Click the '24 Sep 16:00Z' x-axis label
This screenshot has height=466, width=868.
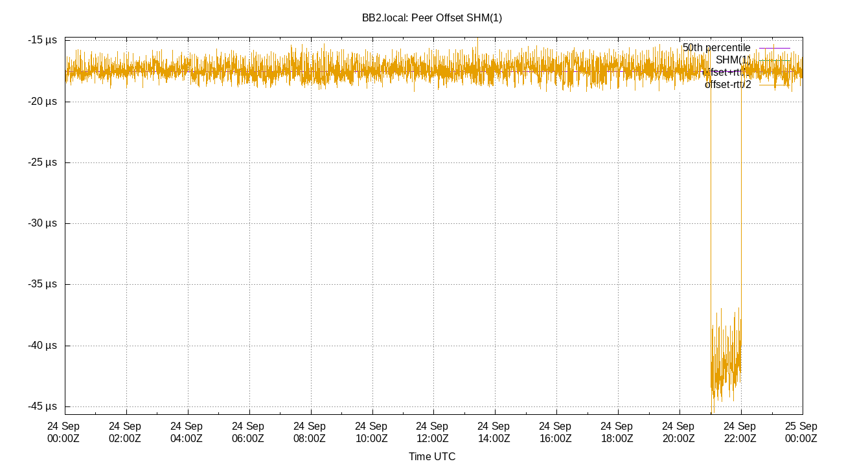tap(556, 432)
